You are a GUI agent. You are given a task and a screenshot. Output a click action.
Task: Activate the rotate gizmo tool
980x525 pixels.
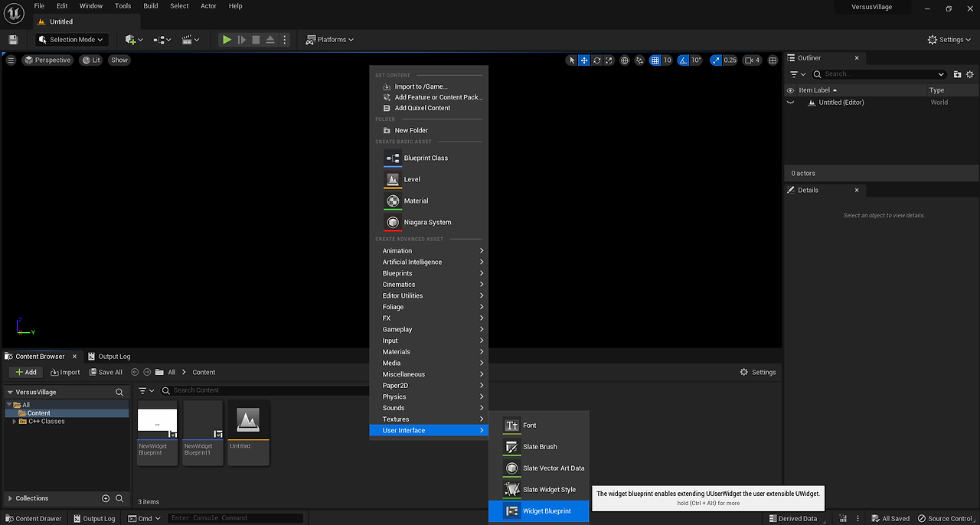click(596, 60)
